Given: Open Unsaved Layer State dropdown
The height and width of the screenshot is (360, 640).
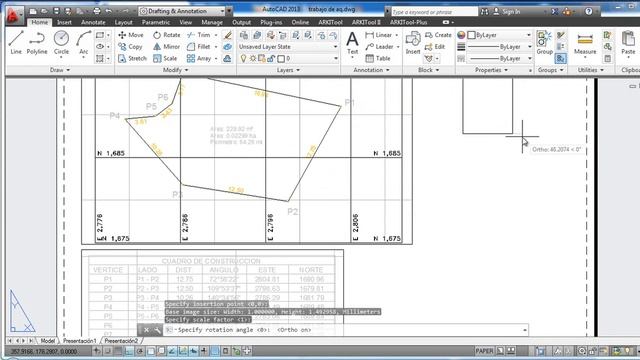Looking at the screenshot, I should pyautogui.click(x=289, y=47).
